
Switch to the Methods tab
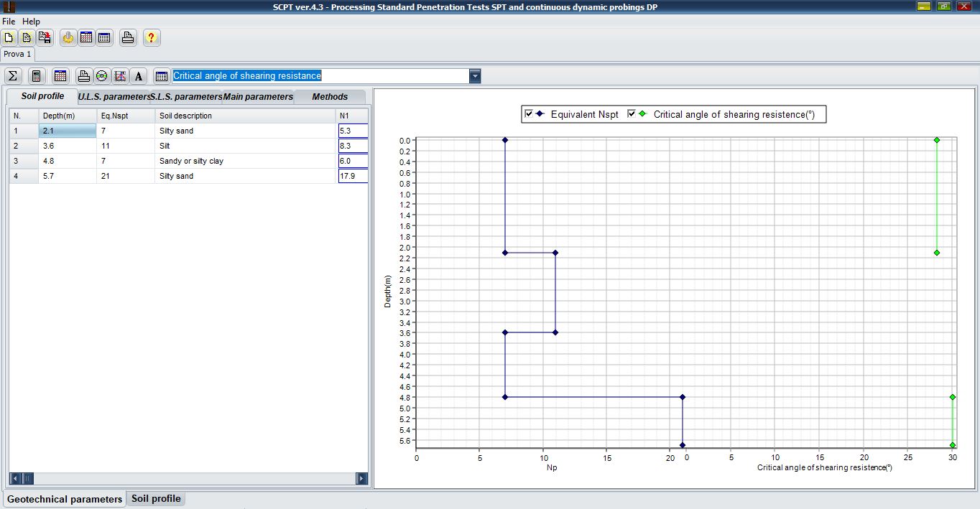(330, 97)
